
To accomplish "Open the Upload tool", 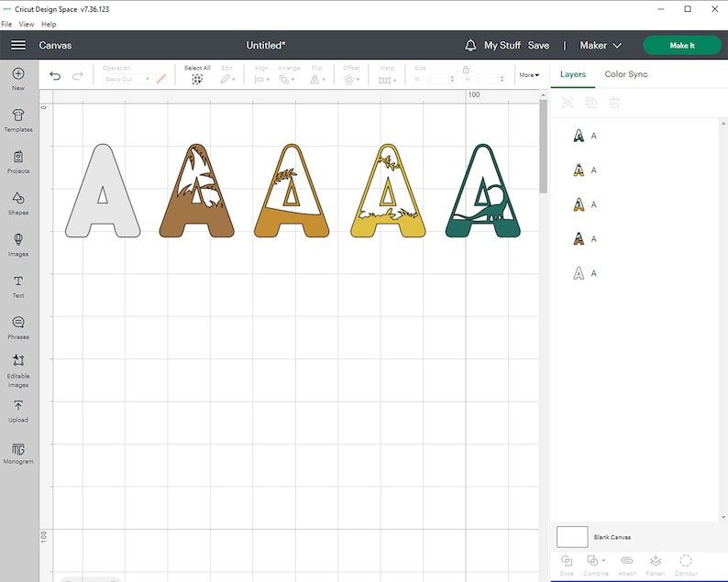I will pos(18,412).
